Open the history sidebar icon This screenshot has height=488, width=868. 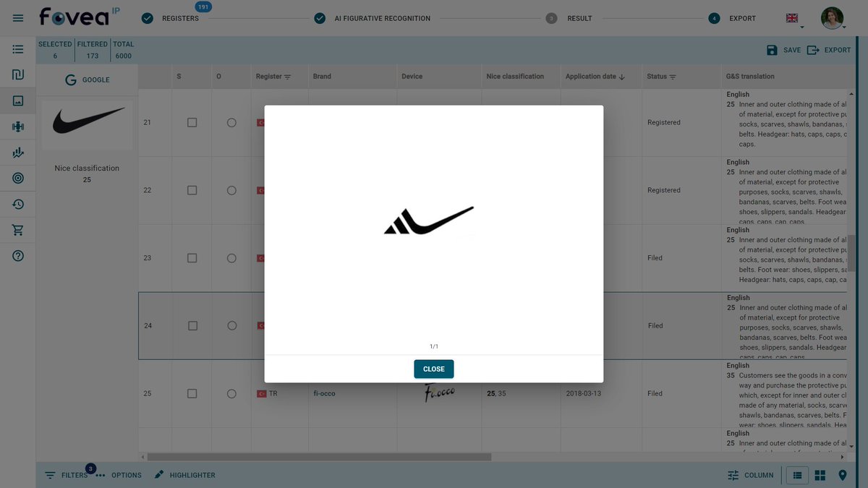tap(18, 205)
